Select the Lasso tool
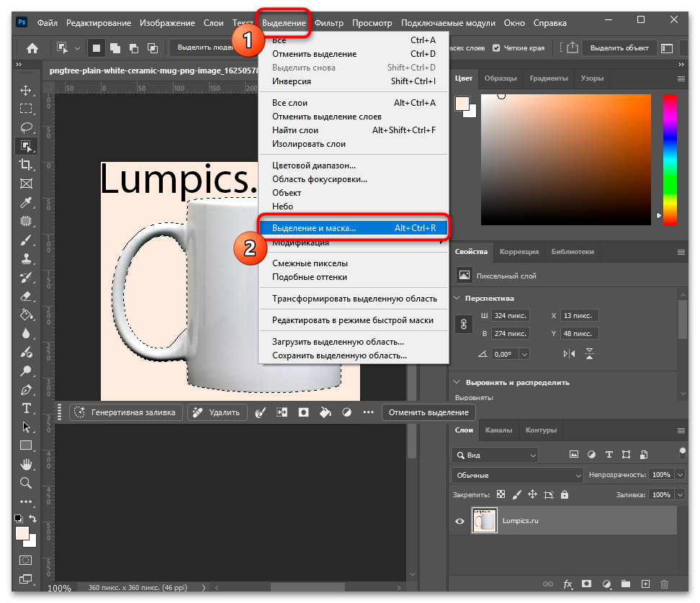Screen dimensions: 700x603 click(27, 127)
